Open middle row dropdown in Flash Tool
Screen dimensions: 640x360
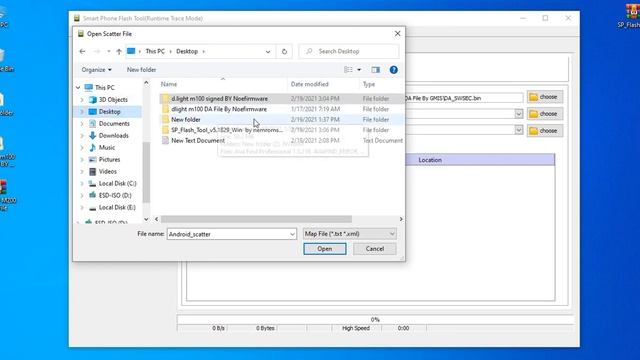tap(518, 114)
